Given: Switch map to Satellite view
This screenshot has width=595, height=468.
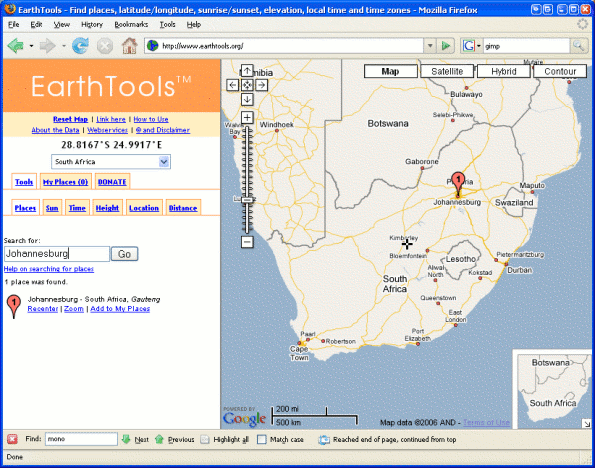Looking at the screenshot, I should 447,71.
